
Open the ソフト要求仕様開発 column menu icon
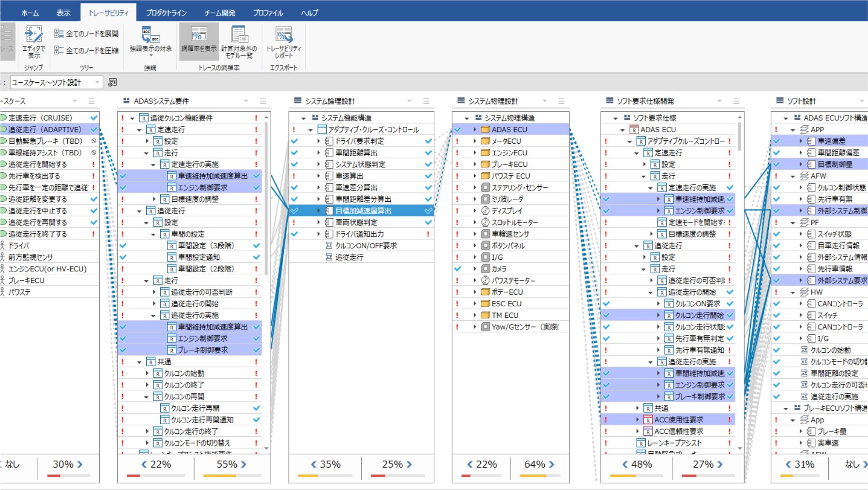[736, 101]
